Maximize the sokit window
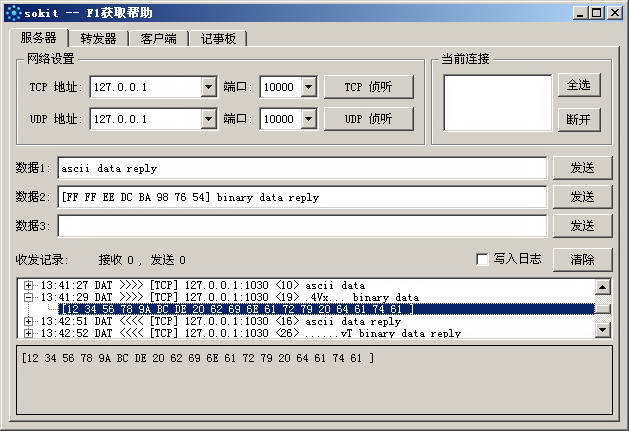The width and height of the screenshot is (629, 431). coord(597,13)
